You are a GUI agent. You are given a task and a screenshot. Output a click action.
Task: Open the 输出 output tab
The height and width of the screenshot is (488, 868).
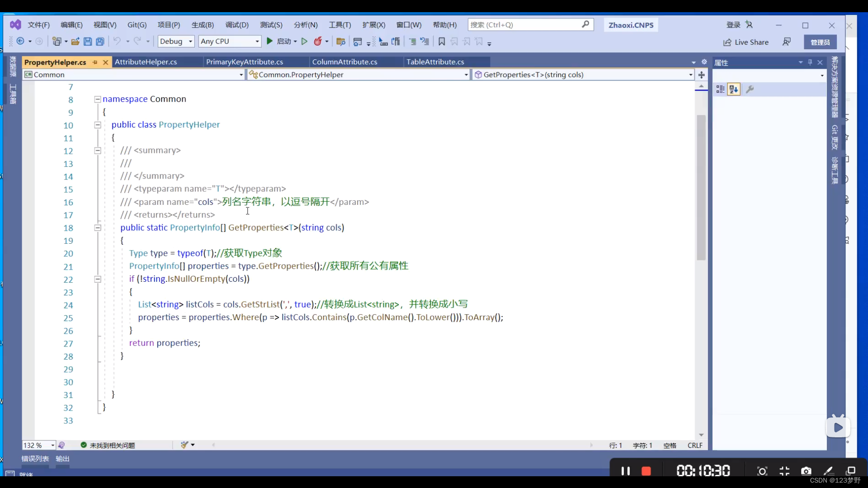pos(62,459)
